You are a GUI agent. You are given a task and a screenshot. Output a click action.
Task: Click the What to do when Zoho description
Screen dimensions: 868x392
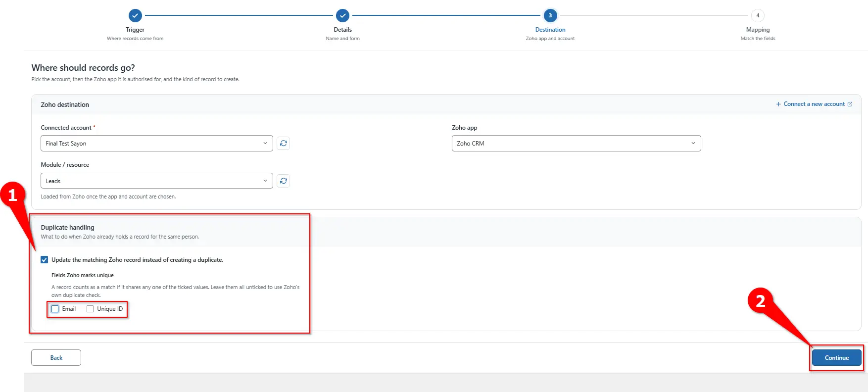[x=120, y=237]
